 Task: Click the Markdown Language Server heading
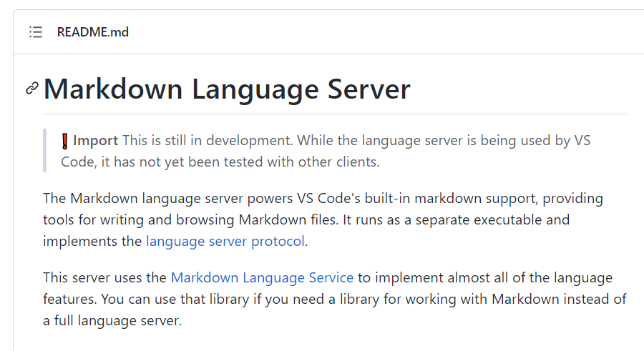click(227, 89)
